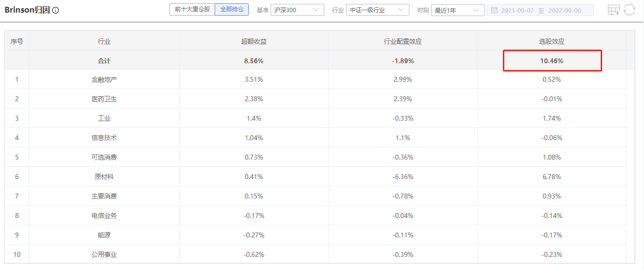The image size is (644, 270).
Task: Click the 选股效应 column header
Action: point(552,41)
